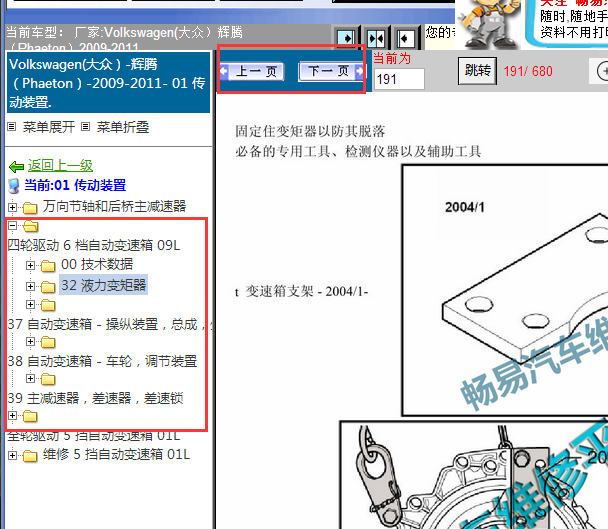
Task: Click page counter text 191/ 680
Action: coord(528,71)
